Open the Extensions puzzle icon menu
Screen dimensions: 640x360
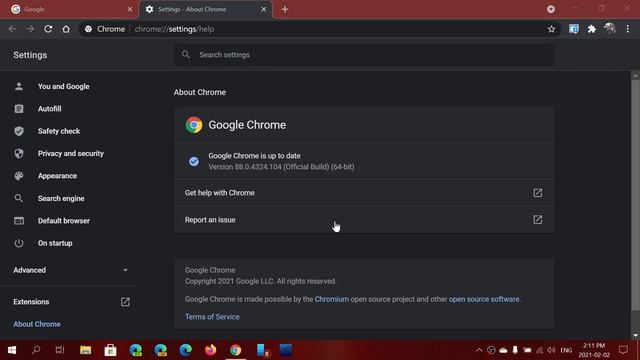point(592,29)
